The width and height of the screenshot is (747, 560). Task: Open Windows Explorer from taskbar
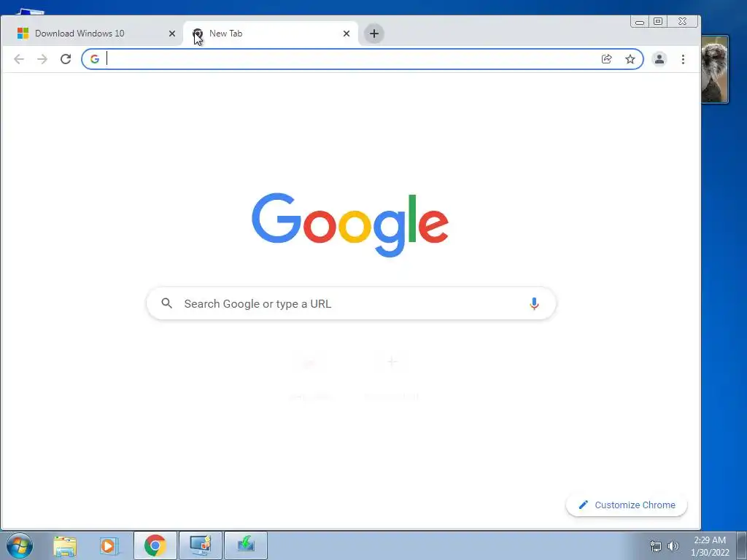(x=65, y=546)
